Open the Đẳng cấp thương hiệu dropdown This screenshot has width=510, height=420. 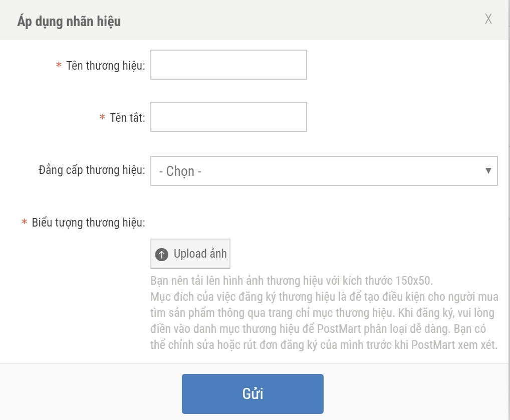(x=324, y=171)
